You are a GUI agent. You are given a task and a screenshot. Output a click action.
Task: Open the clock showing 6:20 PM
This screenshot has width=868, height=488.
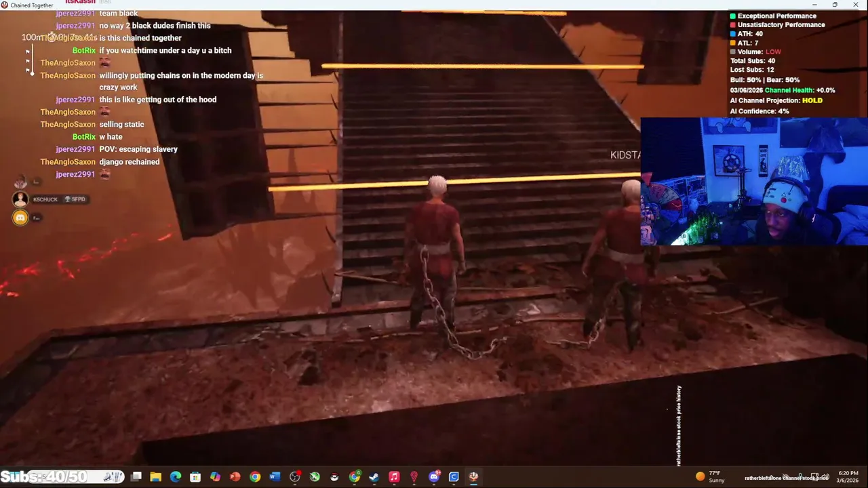pos(848,476)
